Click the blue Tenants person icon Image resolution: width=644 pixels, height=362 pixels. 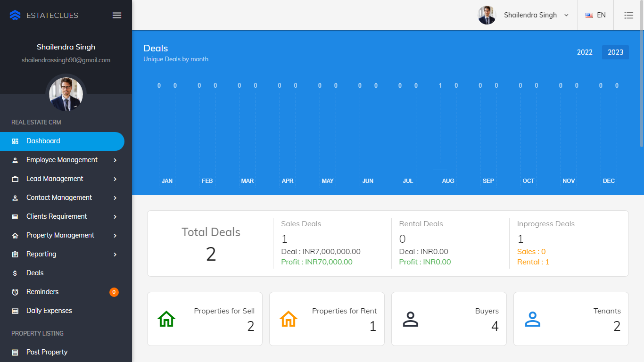pos(533,319)
